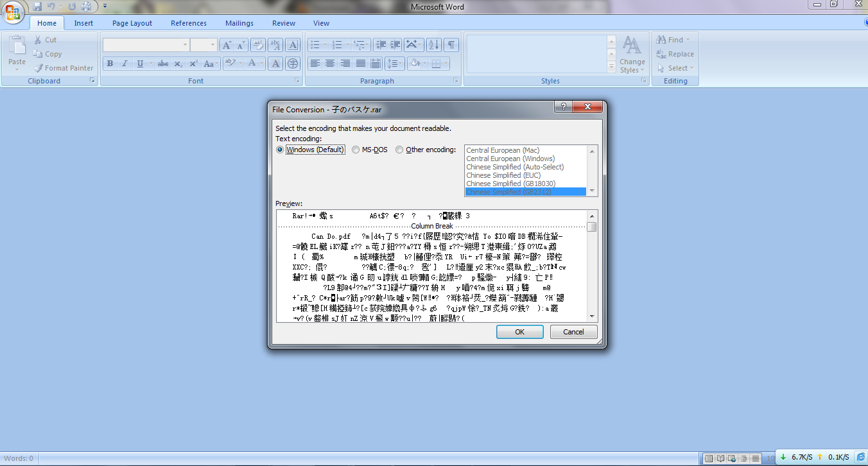This screenshot has height=466, width=868.
Task: Select the Other encoding radio button
Action: 399,150
